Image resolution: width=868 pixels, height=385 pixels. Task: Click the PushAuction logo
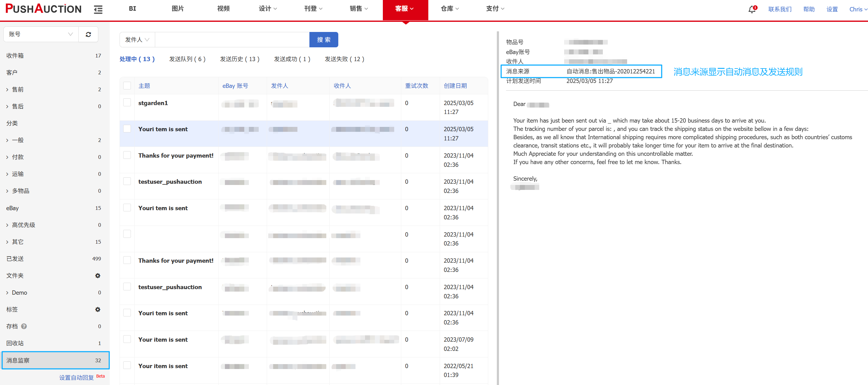[x=43, y=9]
